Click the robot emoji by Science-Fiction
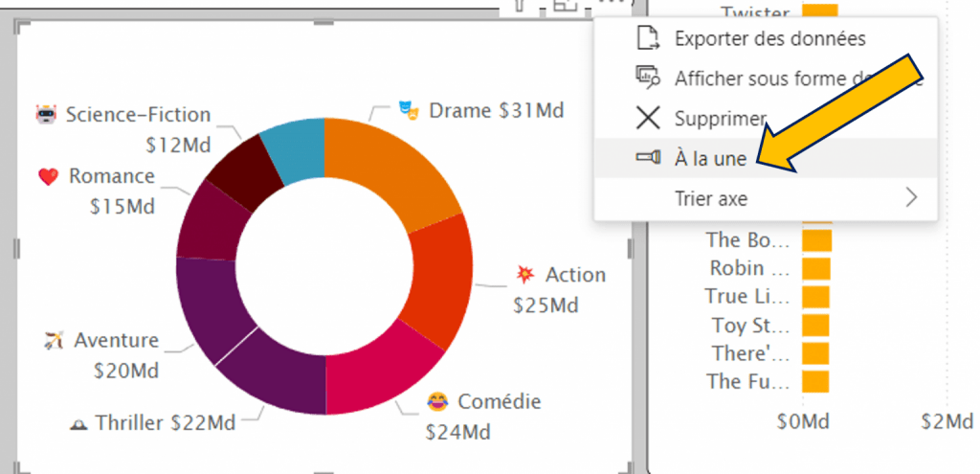The image size is (980, 474). click(47, 115)
